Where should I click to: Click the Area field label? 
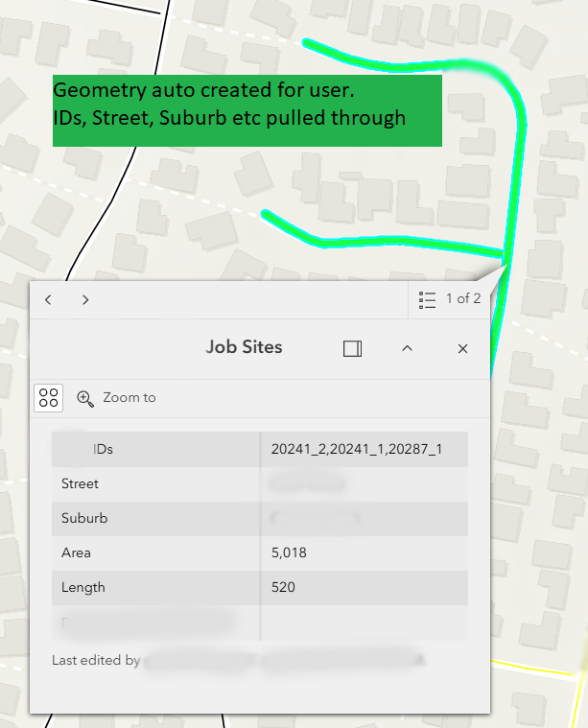(x=76, y=552)
